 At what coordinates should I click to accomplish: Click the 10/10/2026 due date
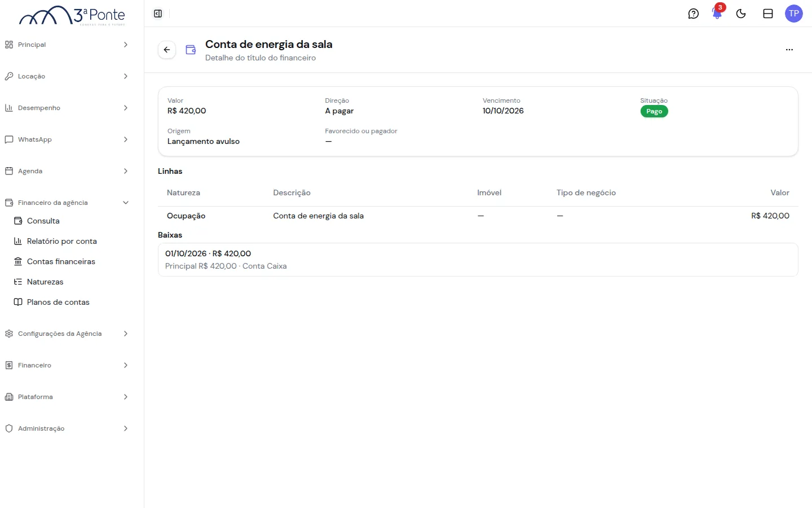coord(503,111)
